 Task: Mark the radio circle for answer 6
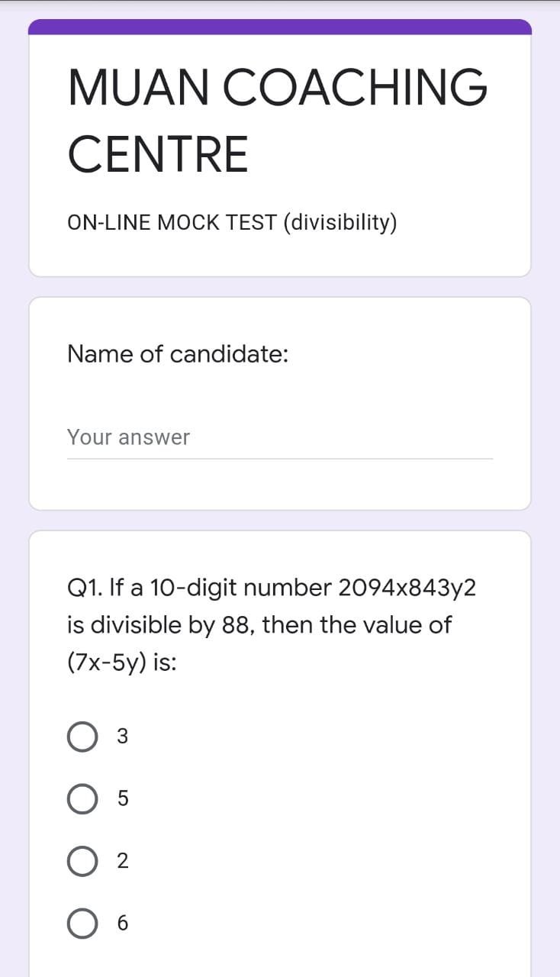[x=82, y=924]
